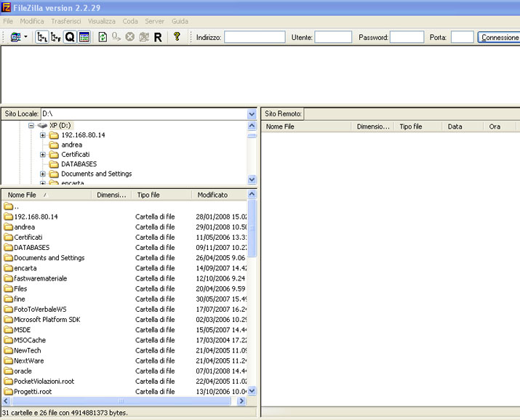The image size is (520, 420).
Task: Open the Visualizza menu
Action: (102, 21)
